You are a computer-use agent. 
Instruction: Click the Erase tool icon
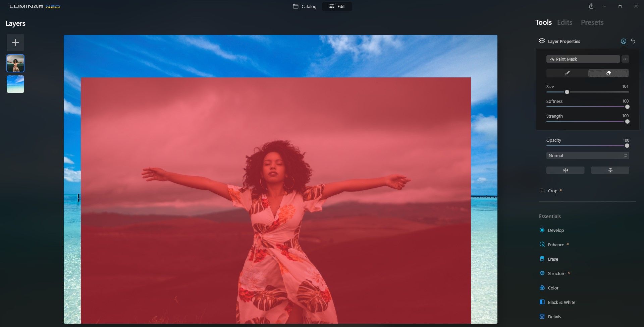(542, 259)
